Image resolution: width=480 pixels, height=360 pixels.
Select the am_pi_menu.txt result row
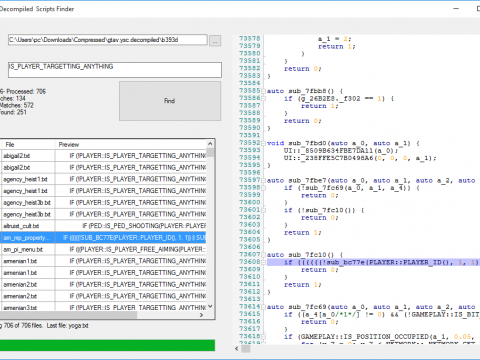click(x=104, y=249)
